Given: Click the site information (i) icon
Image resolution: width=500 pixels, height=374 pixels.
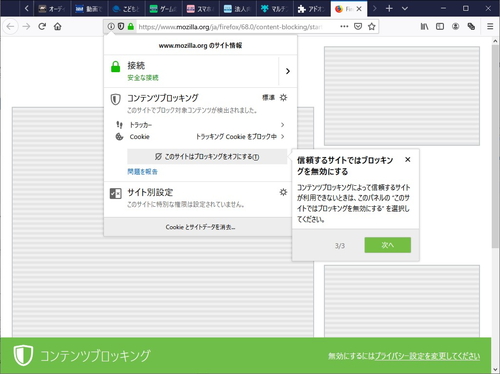Looking at the screenshot, I should tap(111, 26).
